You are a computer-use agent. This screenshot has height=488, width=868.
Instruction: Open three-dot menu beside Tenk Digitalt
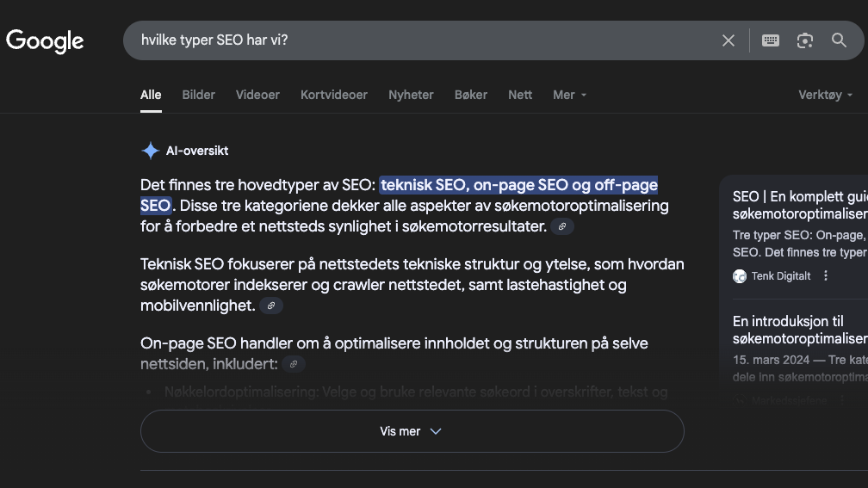(x=826, y=275)
